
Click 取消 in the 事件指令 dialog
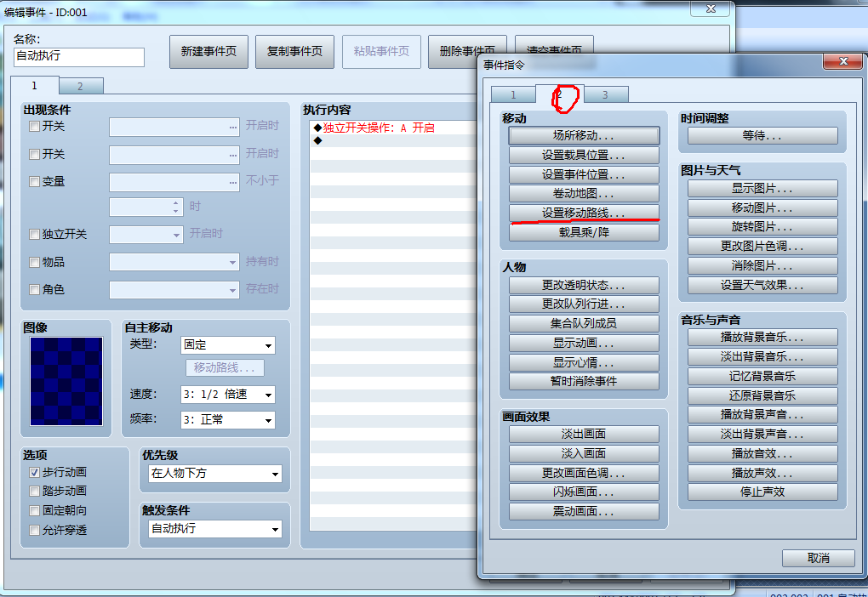pyautogui.click(x=818, y=558)
